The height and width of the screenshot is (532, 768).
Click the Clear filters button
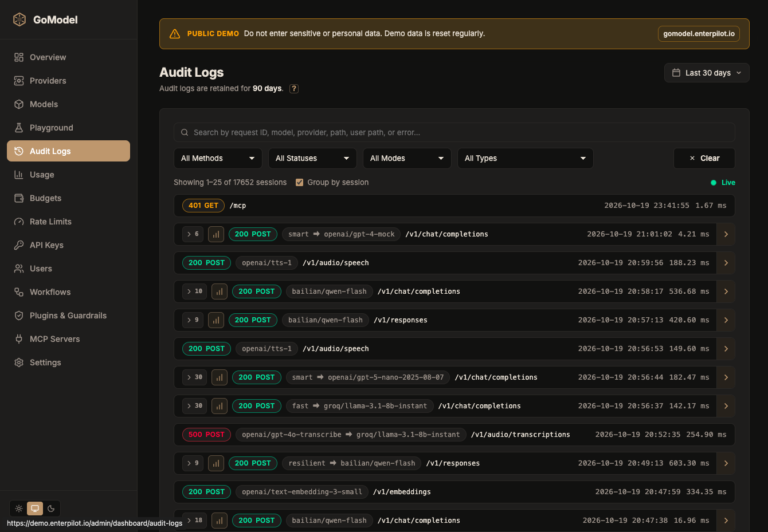pyautogui.click(x=704, y=159)
